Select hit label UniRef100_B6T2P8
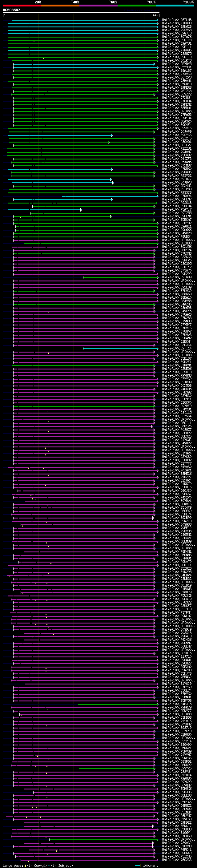This screenshot has height=868, width=197. pos(177,78)
